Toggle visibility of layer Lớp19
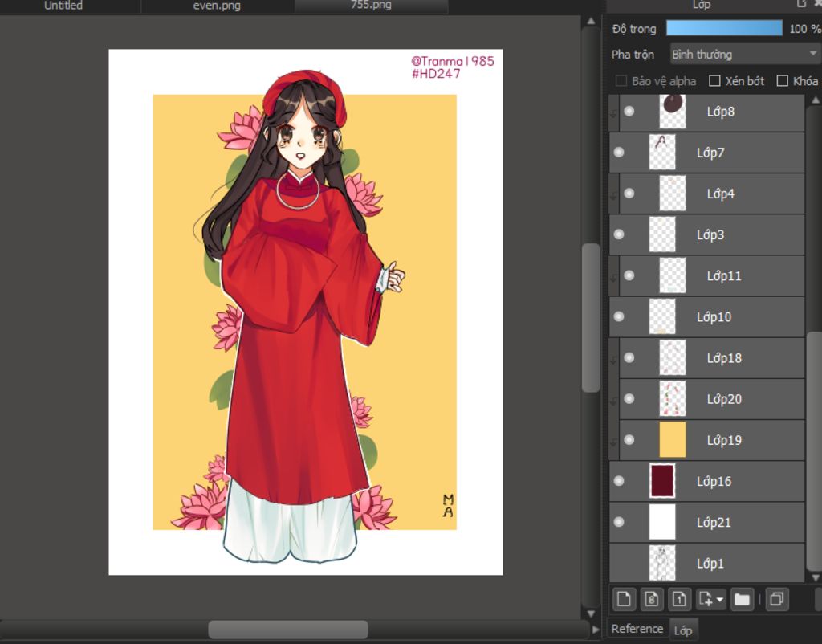Image resolution: width=822 pixels, height=644 pixels. 629,440
